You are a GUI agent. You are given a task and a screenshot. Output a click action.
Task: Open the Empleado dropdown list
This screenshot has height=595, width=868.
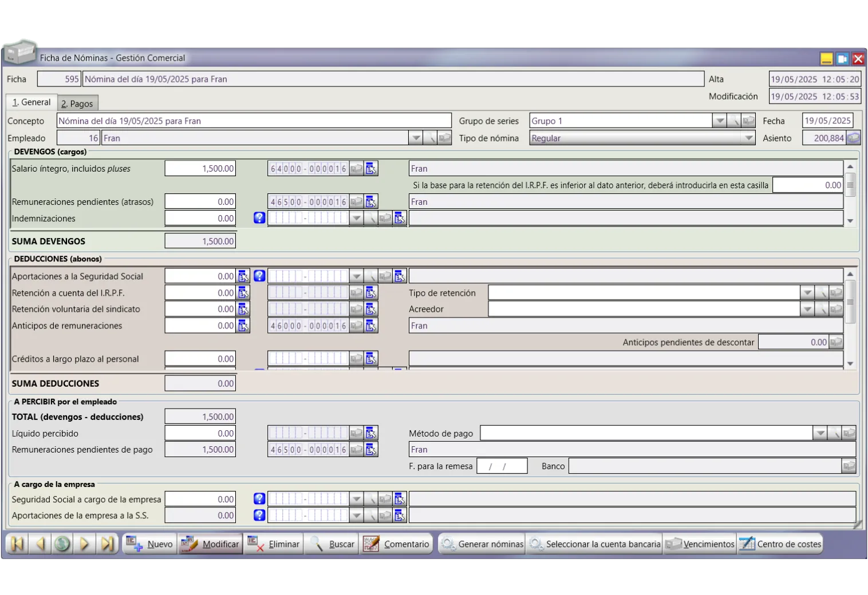[415, 138]
